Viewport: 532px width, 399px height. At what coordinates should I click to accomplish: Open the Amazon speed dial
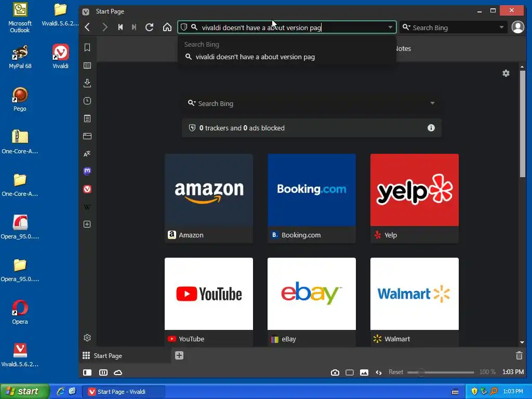[209, 198]
